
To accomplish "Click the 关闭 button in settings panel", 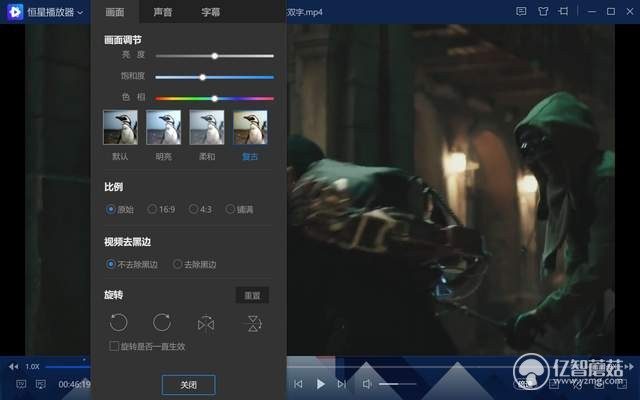I will [x=189, y=384].
